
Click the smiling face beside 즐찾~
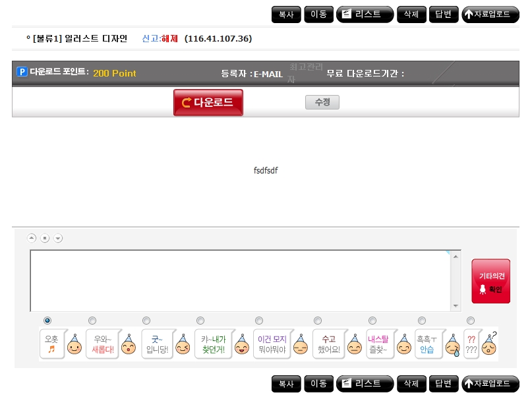[x=404, y=344]
